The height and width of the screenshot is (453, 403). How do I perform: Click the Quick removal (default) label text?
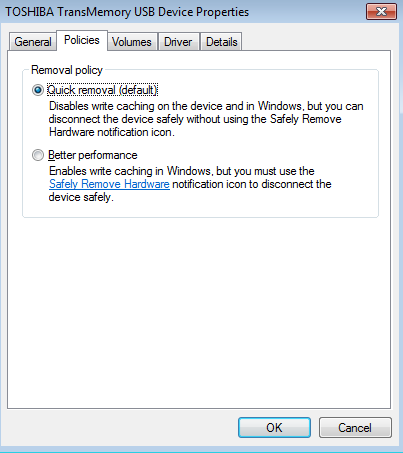coord(102,90)
